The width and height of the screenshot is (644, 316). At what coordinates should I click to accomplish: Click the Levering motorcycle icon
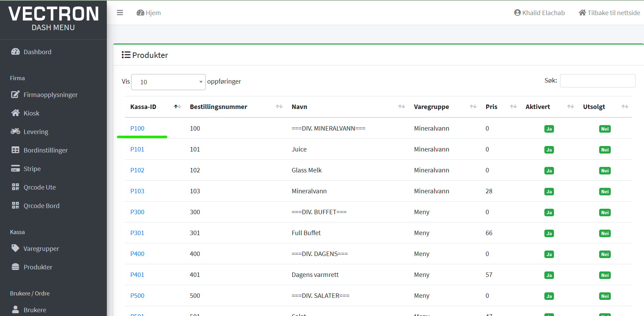tap(15, 131)
